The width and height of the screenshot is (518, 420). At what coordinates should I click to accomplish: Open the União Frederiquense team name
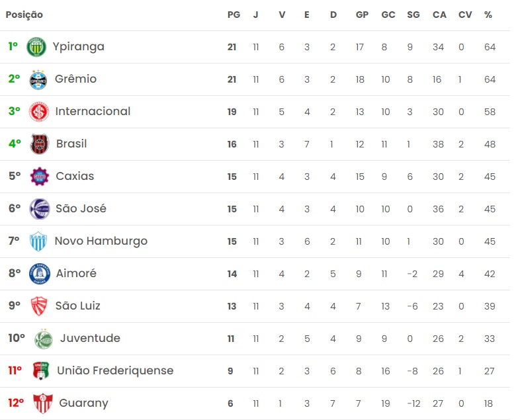[115, 370]
